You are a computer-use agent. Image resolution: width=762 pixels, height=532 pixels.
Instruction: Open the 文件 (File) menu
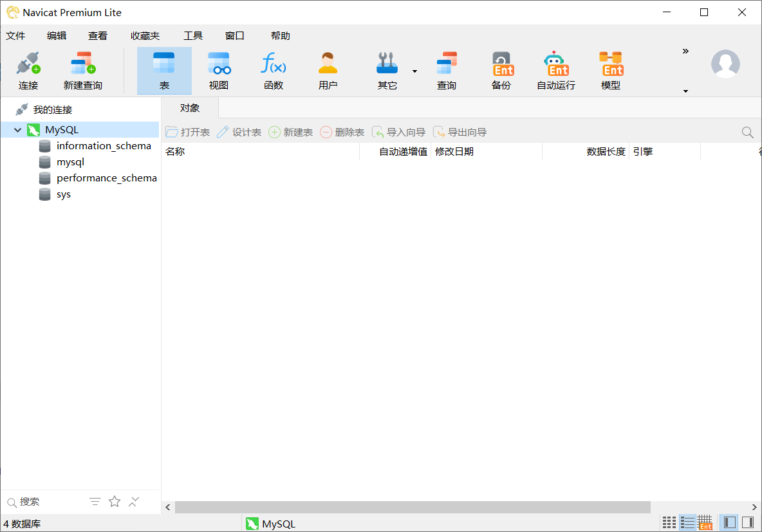click(x=15, y=36)
